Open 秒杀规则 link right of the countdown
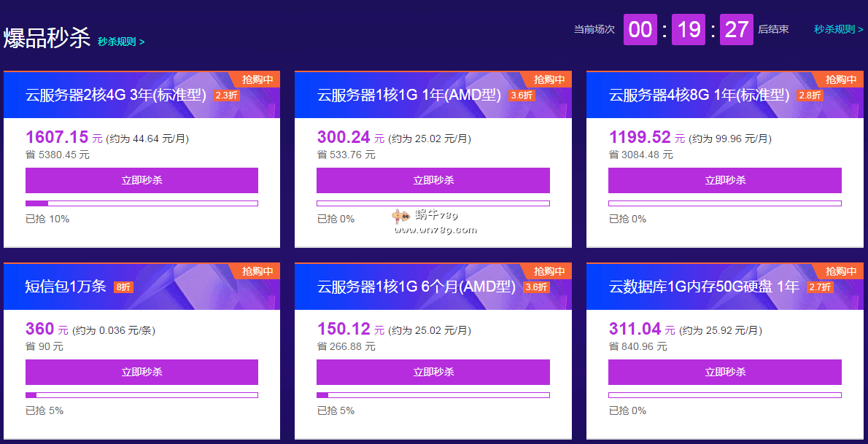This screenshot has height=444, width=868. point(837,29)
